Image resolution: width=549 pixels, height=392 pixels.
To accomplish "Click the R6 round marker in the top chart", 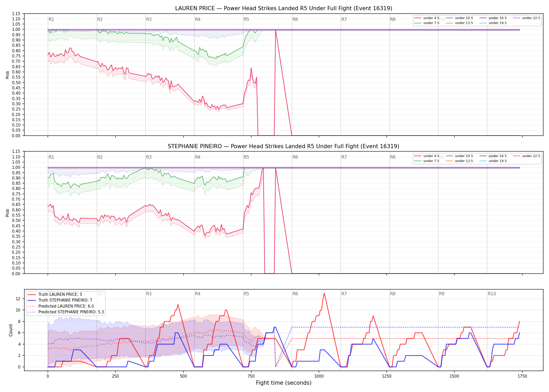I will 295,19.
